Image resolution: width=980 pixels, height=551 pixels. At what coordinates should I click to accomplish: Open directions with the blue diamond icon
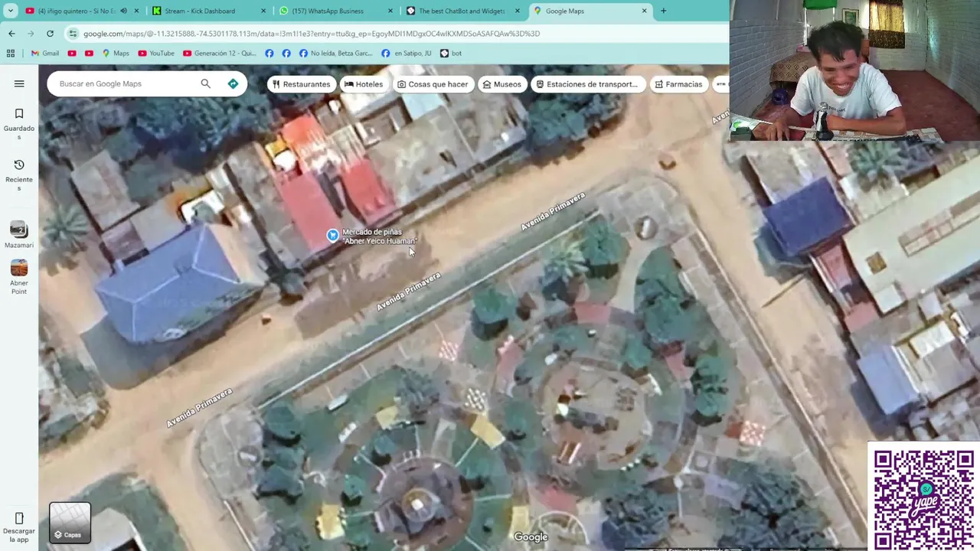pyautogui.click(x=233, y=83)
